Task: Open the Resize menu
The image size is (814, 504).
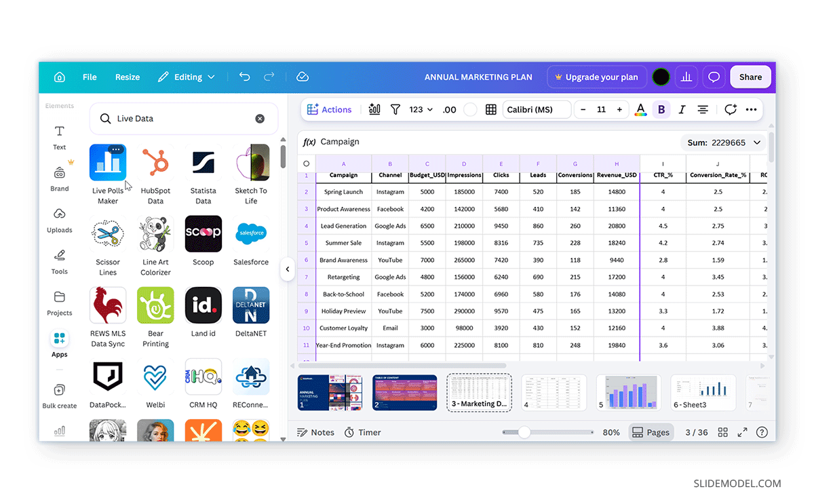Action: 128,77
